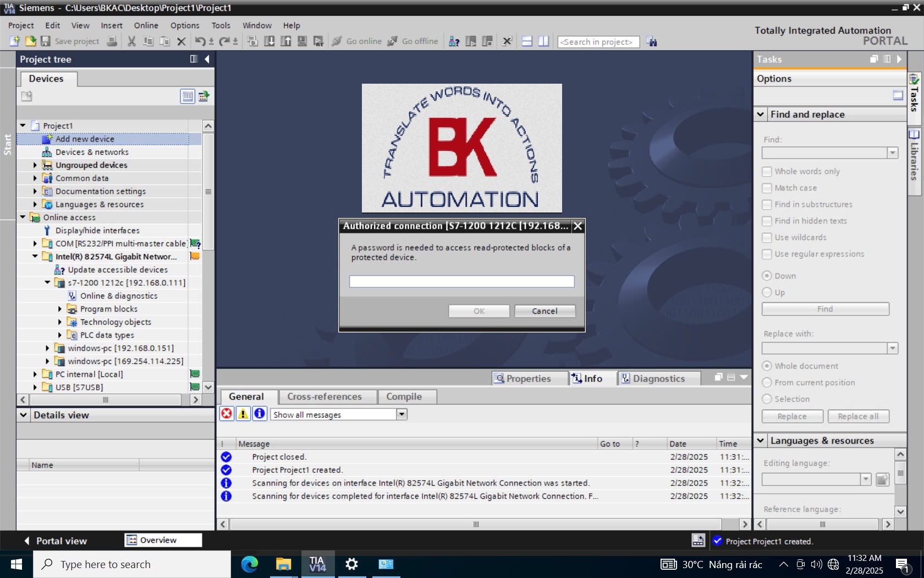Switch to the Cross-references tab
The width and height of the screenshot is (924, 578).
pos(328,396)
